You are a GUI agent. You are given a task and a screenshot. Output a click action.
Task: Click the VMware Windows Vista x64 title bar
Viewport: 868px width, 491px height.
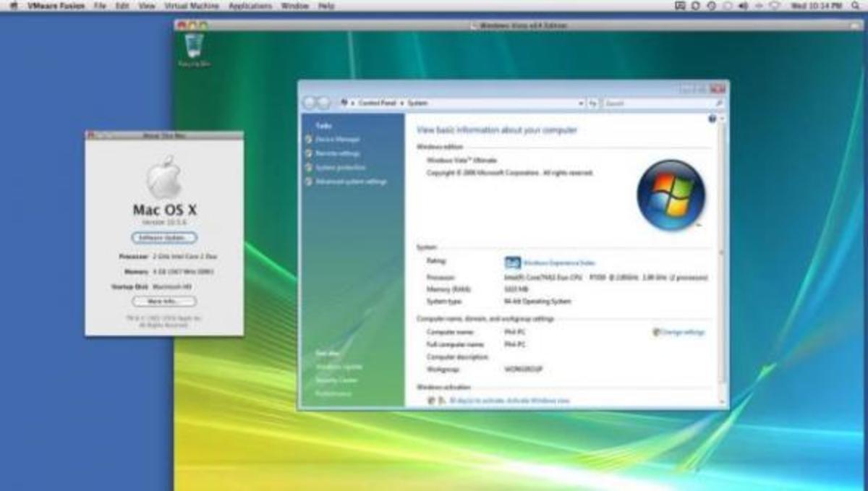[x=520, y=25]
